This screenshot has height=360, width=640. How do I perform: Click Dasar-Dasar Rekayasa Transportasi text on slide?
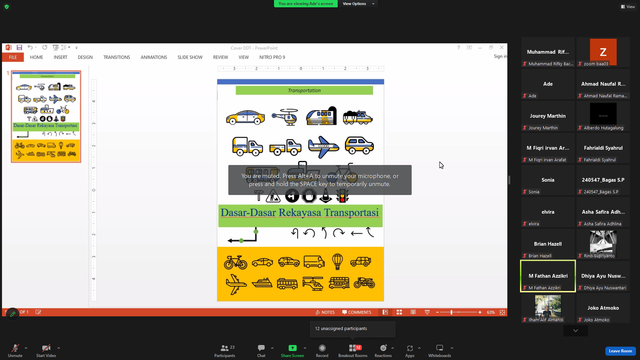point(300,213)
